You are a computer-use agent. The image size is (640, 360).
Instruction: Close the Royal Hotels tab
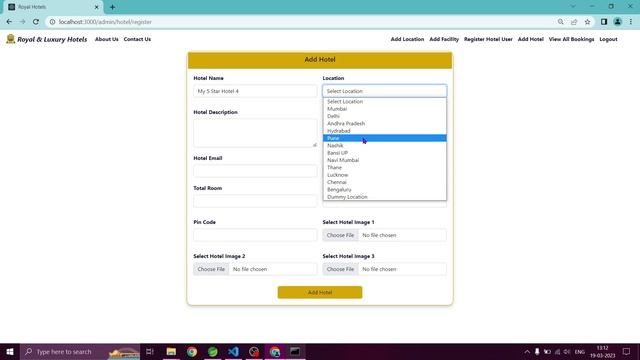pos(97,7)
